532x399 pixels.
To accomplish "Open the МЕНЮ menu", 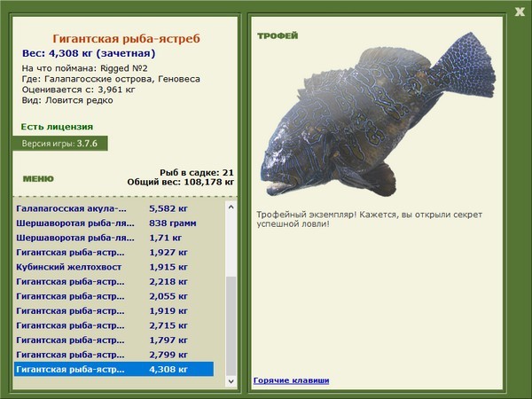I will click(x=38, y=179).
